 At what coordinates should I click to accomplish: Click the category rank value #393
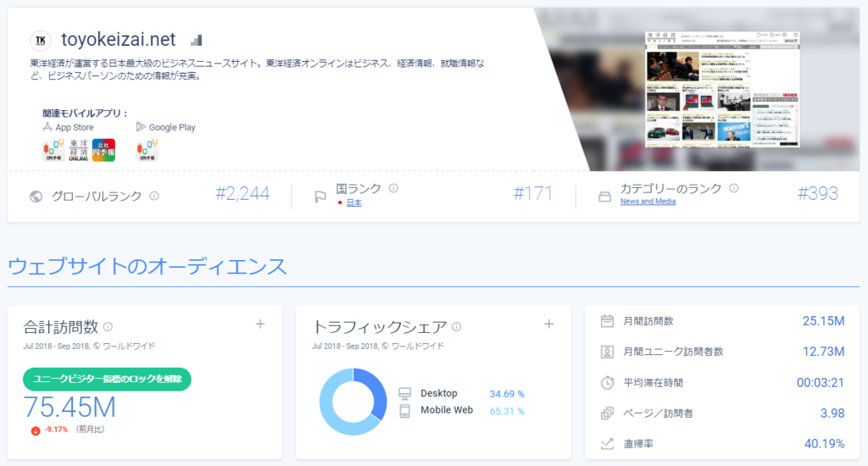coord(818,194)
